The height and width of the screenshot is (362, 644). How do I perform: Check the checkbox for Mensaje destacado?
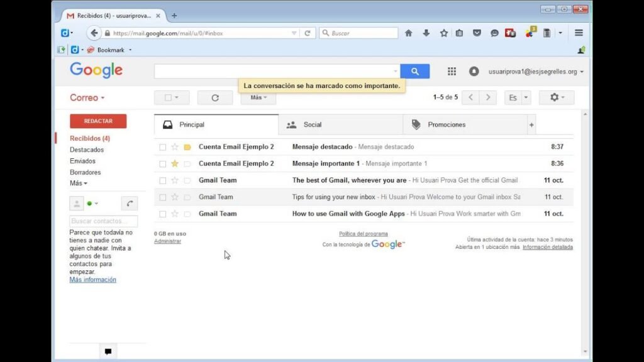point(163,146)
